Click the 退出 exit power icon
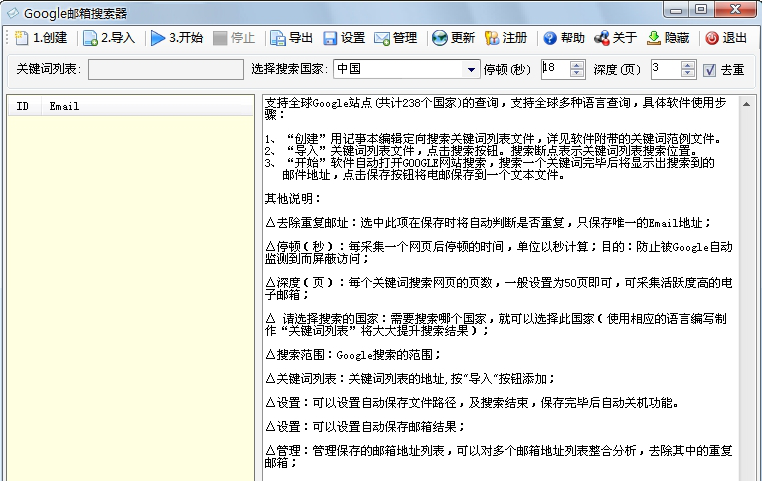 (x=712, y=38)
